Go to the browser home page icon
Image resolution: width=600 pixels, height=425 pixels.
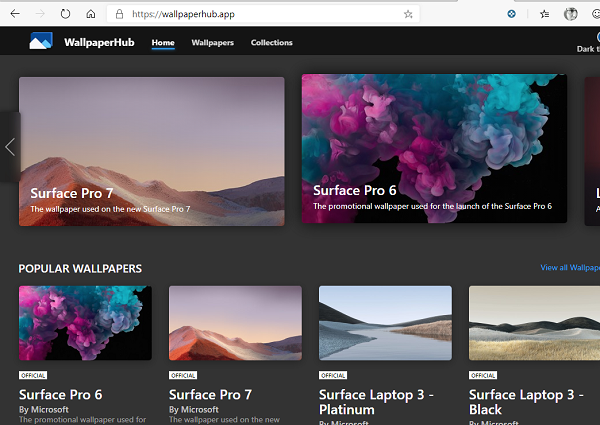click(x=91, y=15)
